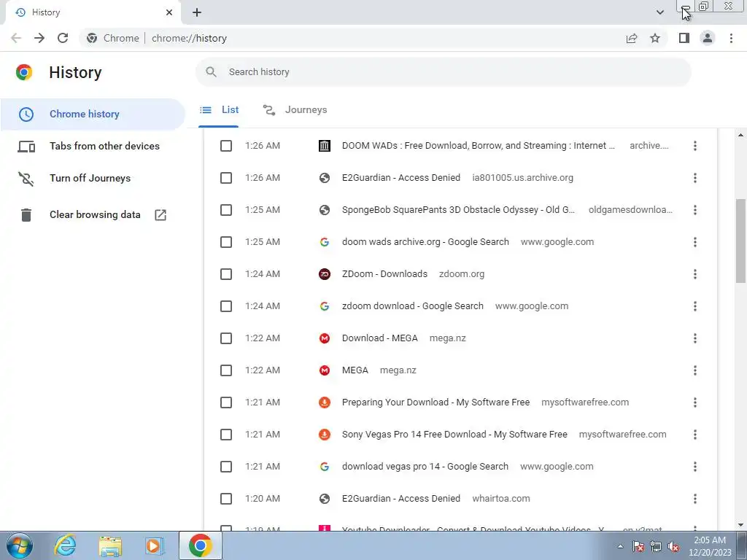Screen dimensions: 747x560
Task: Check the E2Guardian ia801005.us.archive.org checkbox
Action: coord(226,178)
